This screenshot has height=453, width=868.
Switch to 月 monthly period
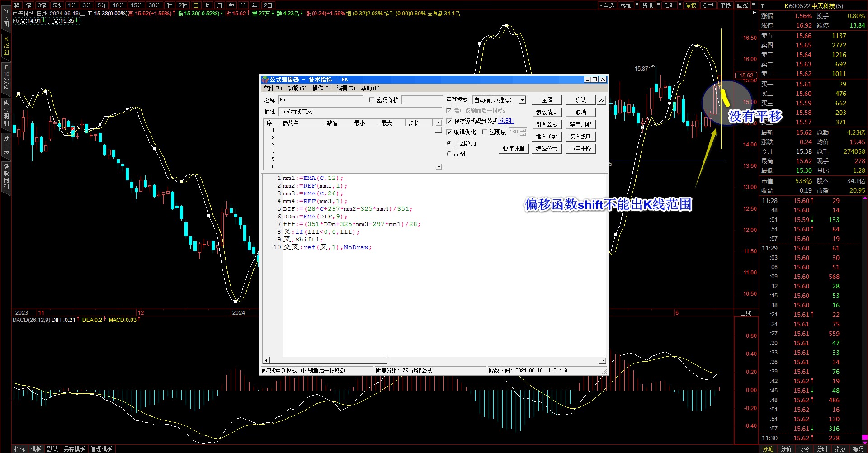tap(220, 5)
